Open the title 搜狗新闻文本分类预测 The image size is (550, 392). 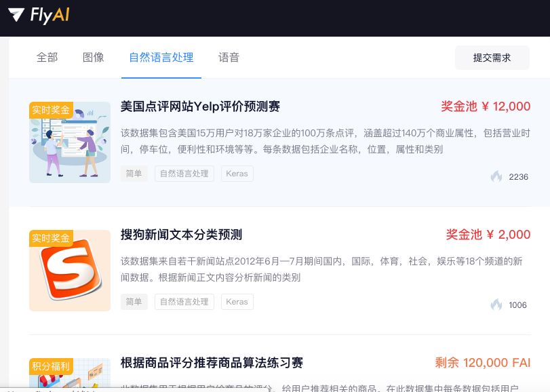tap(181, 235)
